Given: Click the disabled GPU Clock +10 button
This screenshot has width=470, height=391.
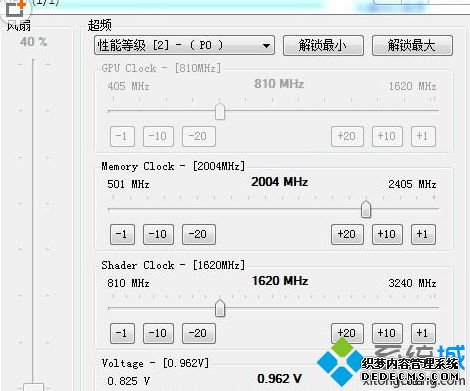Looking at the screenshot, I should click(x=387, y=136).
